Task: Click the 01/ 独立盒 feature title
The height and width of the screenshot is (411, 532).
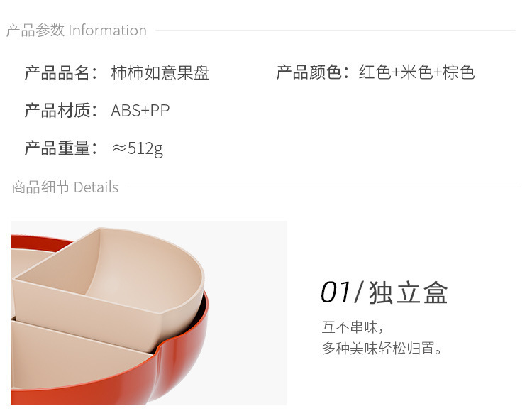Action: tap(384, 292)
